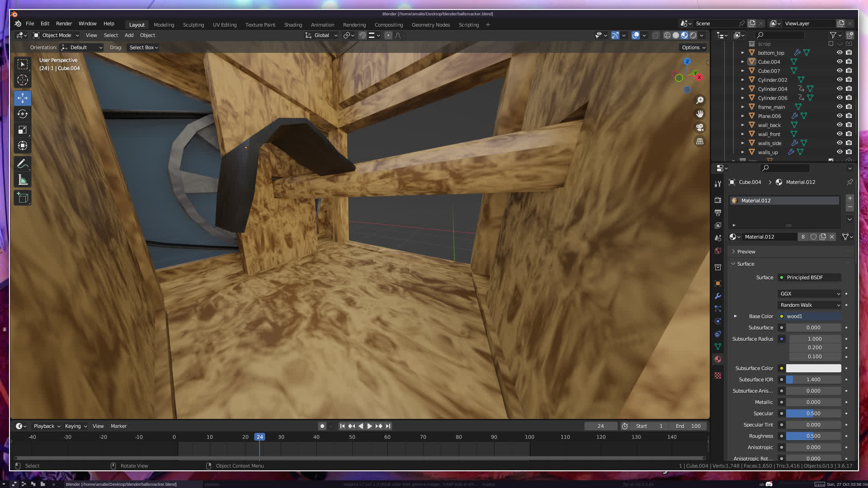Disable rendering for frame_main
The image size is (868, 488).
(849, 107)
